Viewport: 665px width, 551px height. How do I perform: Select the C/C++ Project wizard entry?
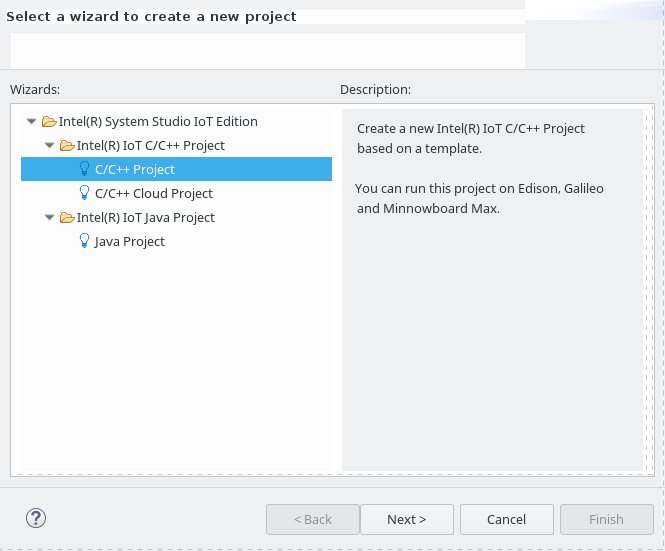pyautogui.click(x=176, y=169)
